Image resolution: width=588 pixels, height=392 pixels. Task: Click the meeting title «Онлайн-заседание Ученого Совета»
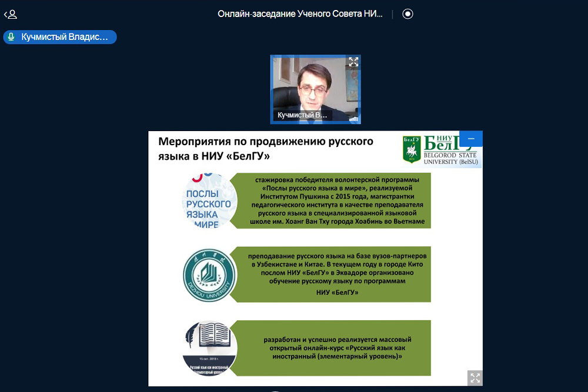point(300,14)
